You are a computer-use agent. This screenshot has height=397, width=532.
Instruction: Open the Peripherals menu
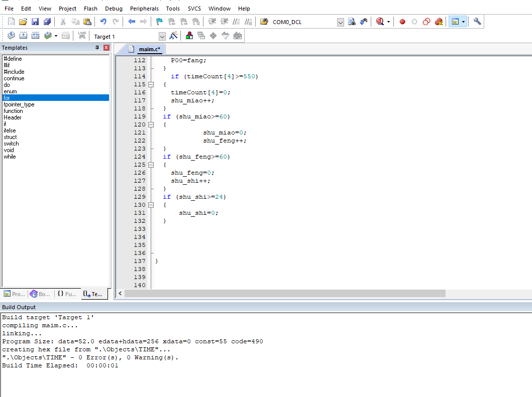pos(144,9)
